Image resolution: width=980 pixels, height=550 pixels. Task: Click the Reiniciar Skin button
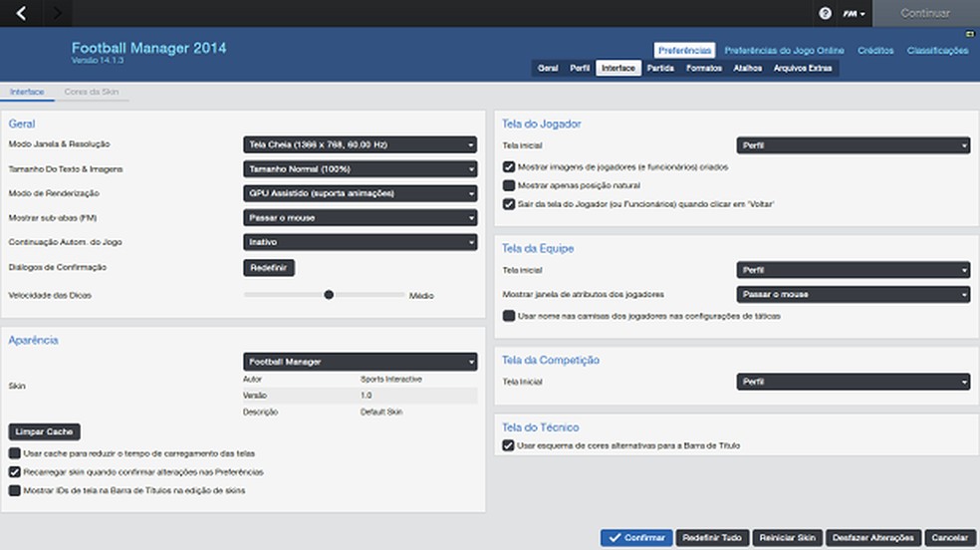(x=788, y=537)
